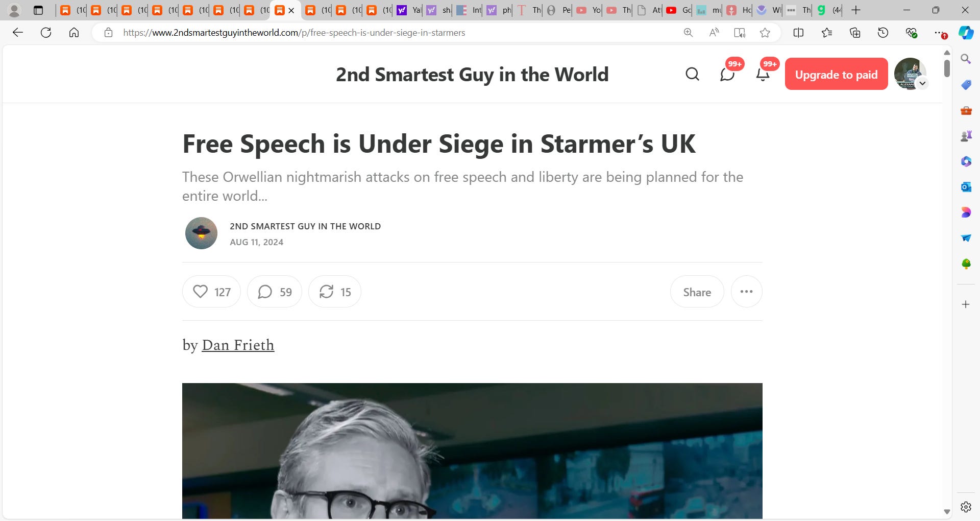980x521 pixels.
Task: Start Read Aloud for this page
Action: pyautogui.click(x=714, y=33)
